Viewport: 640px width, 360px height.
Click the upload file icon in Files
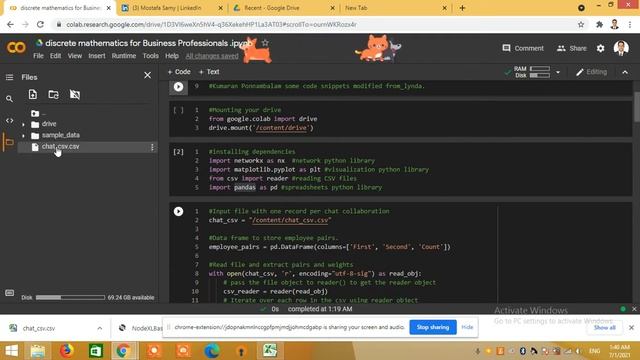coord(33,95)
